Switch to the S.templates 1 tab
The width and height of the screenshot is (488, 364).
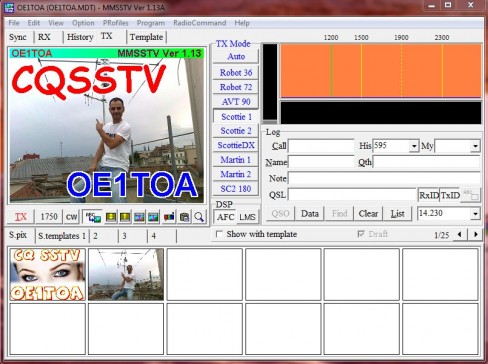point(62,236)
